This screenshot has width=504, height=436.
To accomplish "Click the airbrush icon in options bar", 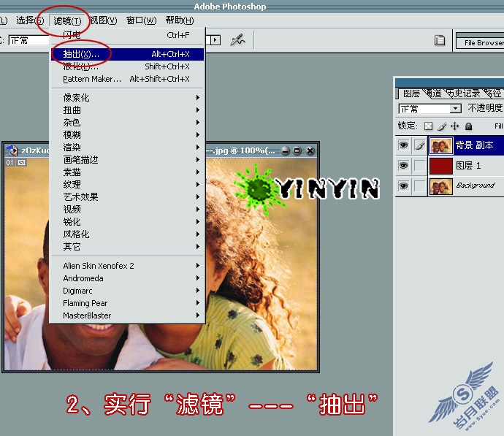I will click(238, 40).
